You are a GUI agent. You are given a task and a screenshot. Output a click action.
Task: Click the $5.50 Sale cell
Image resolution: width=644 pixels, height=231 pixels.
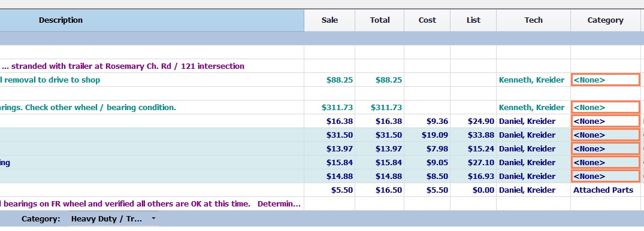point(329,190)
